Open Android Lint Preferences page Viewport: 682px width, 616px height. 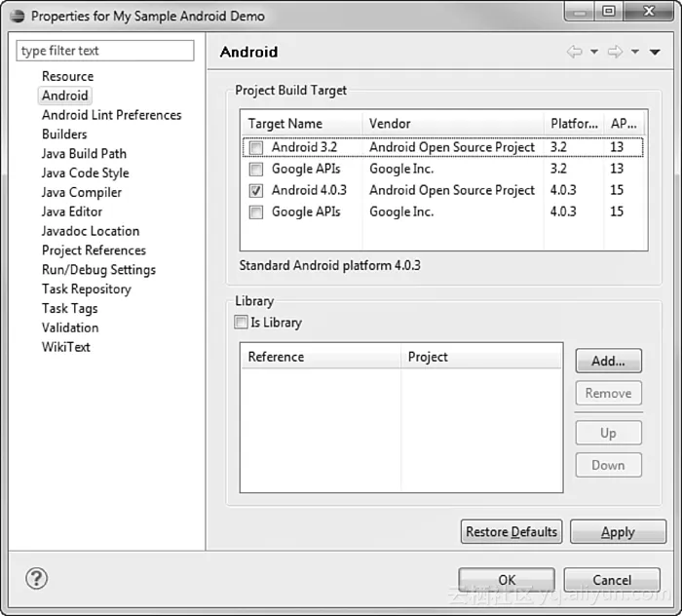[x=111, y=115]
